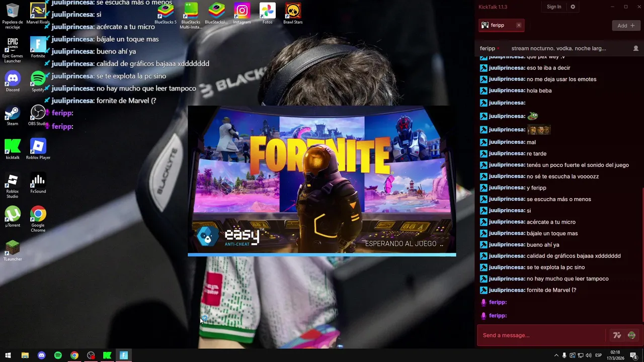Image resolution: width=644 pixels, height=362 pixels.
Task: Open the Kick emote picker with green face
Action: click(x=631, y=335)
